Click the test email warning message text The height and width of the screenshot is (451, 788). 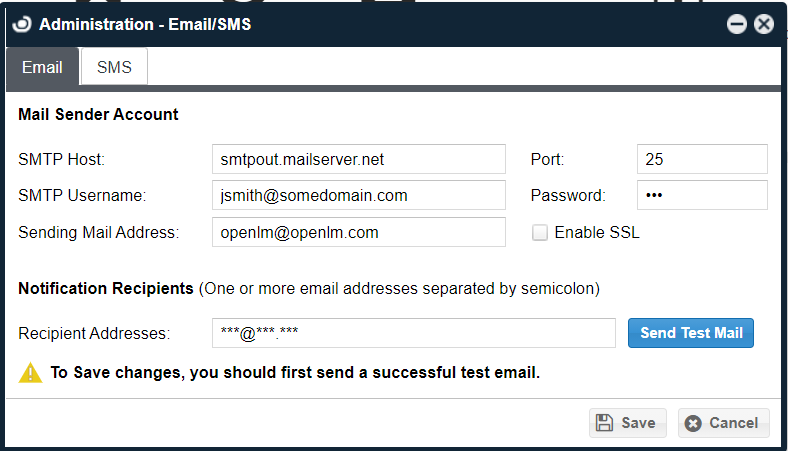click(295, 373)
